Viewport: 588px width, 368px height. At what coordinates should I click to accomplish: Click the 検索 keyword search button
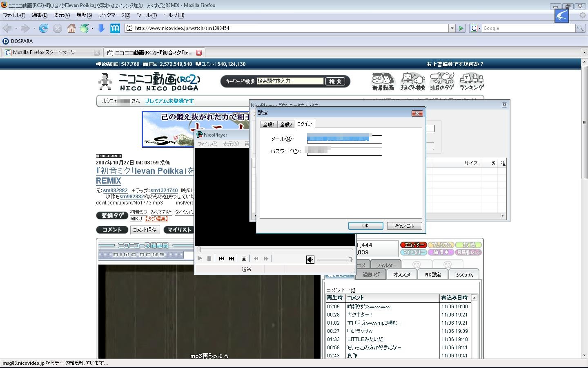[x=335, y=81]
